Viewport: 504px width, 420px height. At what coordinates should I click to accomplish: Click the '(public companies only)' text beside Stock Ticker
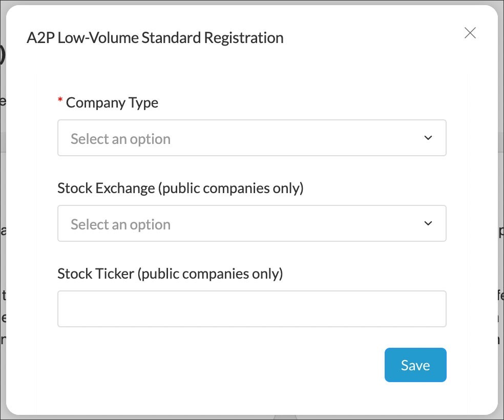click(210, 274)
